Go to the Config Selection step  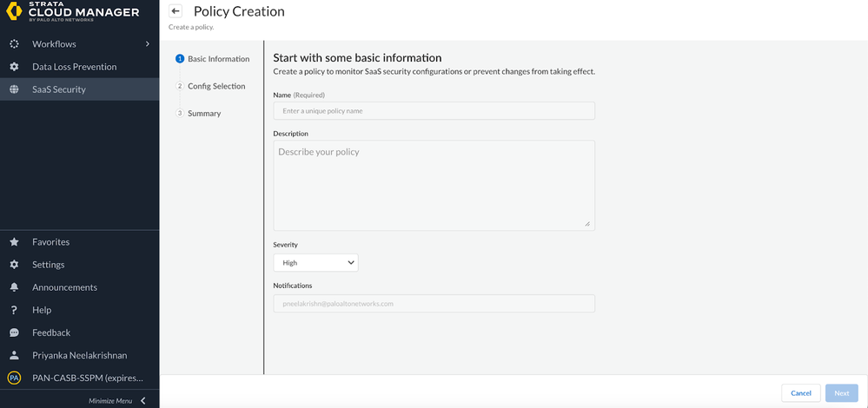[x=215, y=86]
